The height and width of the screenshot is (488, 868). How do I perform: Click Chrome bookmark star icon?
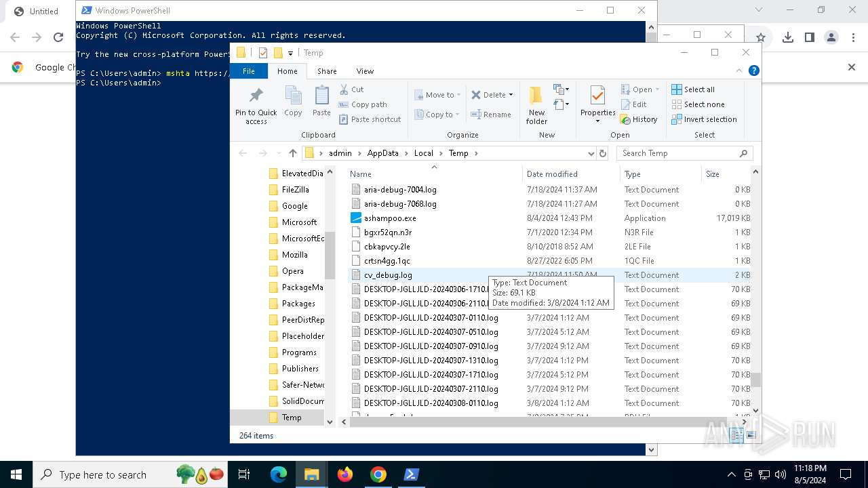[760, 38]
